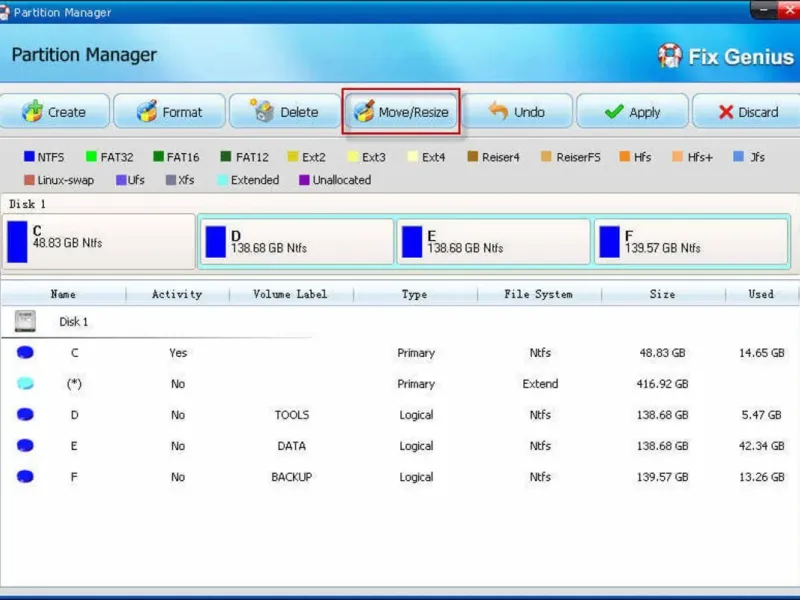Select partition E block in disk map
This screenshot has width=800, height=600.
coord(493,241)
